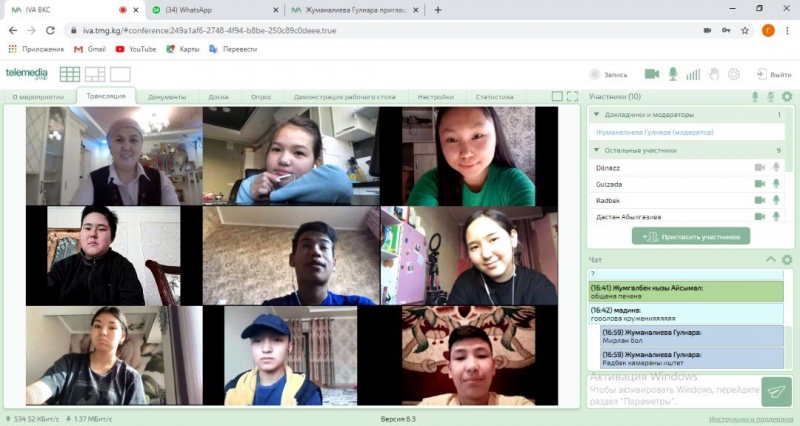Screen dimensions: 800x426
Task: Open the Опрос tab
Action: click(261, 97)
